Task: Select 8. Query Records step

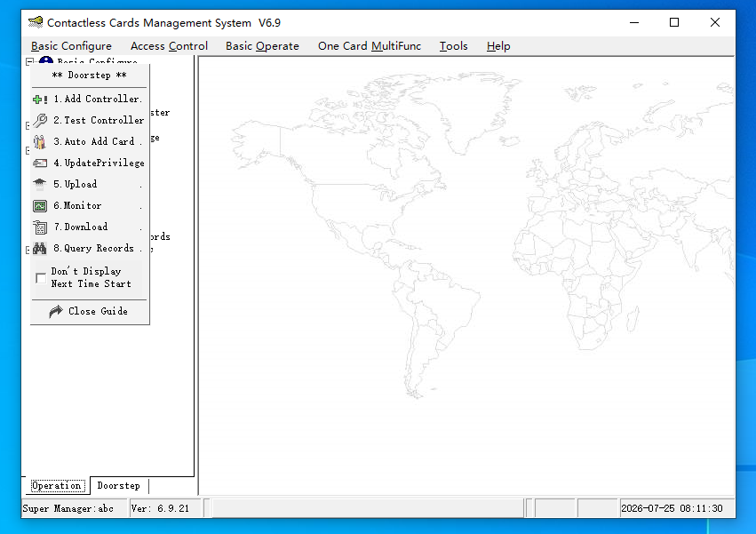Action: coord(90,249)
